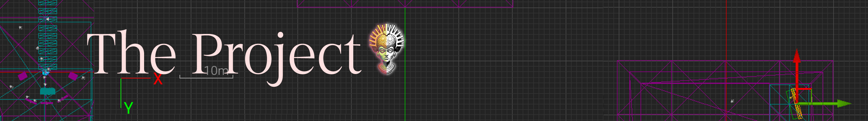The image size is (868, 121).
Task: Pick the right magenta block near the teal object
Action: (73, 76)
